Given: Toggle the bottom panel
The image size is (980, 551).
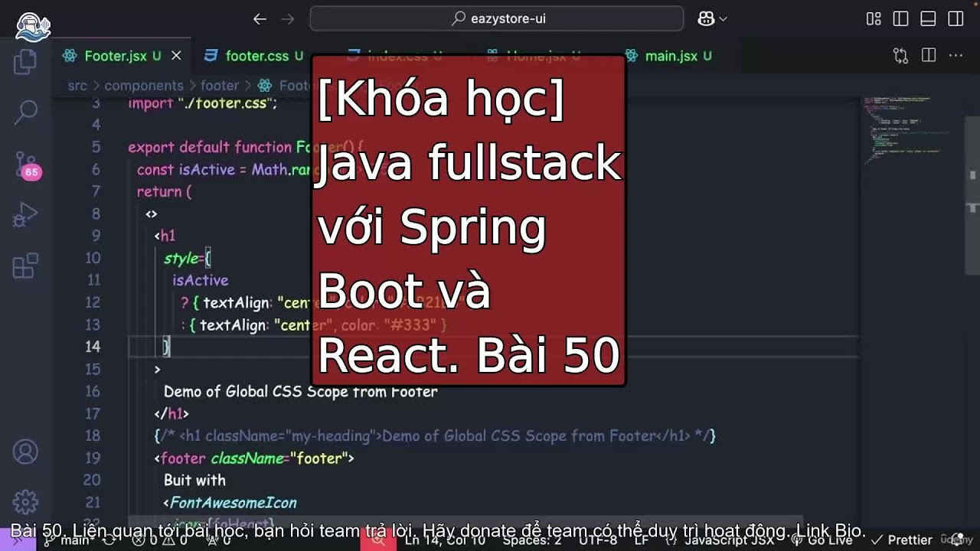Looking at the screenshot, I should point(928,19).
